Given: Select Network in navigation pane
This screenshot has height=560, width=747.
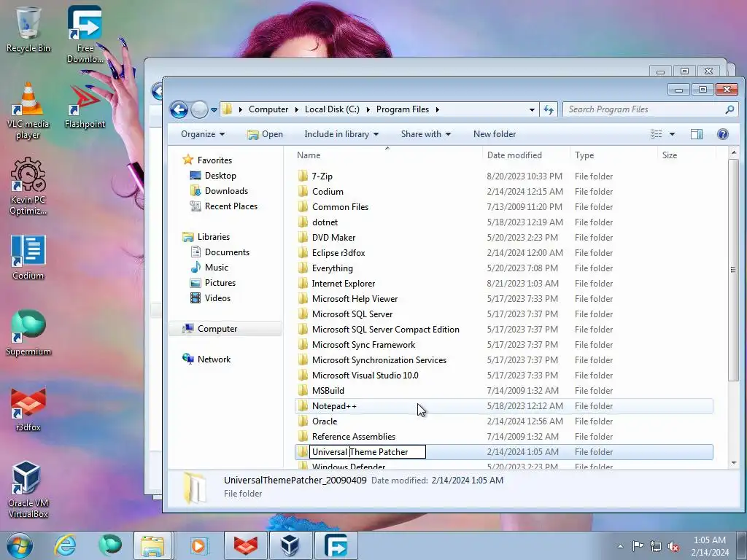Looking at the screenshot, I should point(206,359).
